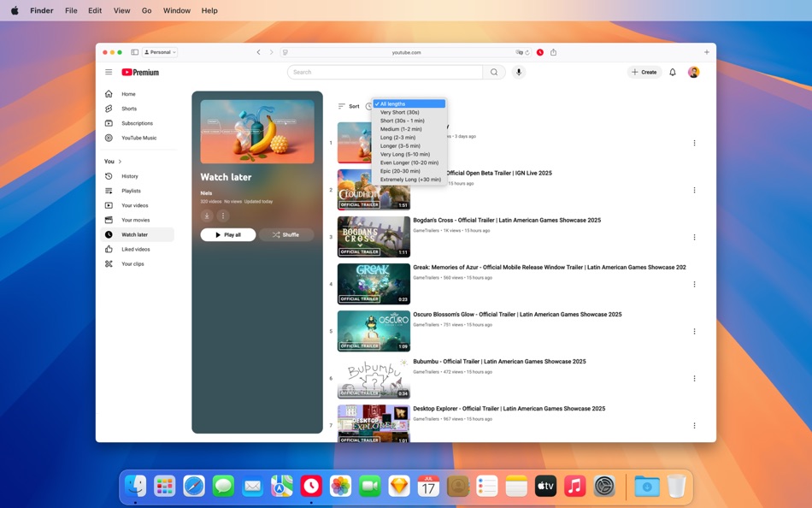Open the Personal profile dropdown

(x=160, y=52)
